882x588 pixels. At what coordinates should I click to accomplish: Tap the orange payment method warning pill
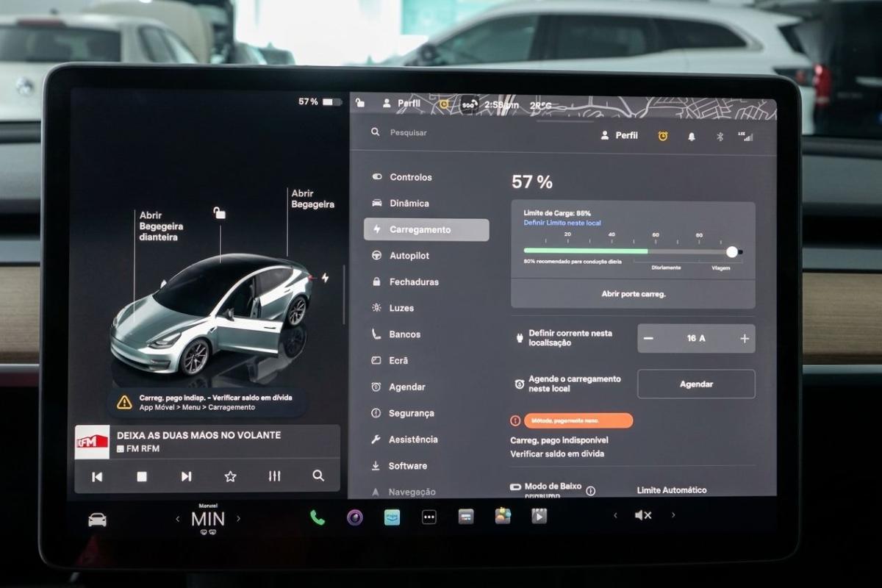(x=578, y=420)
